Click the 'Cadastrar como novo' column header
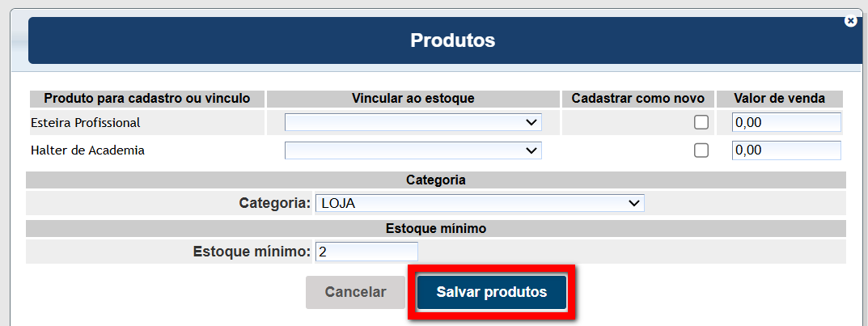The image size is (868, 326). coord(637,99)
